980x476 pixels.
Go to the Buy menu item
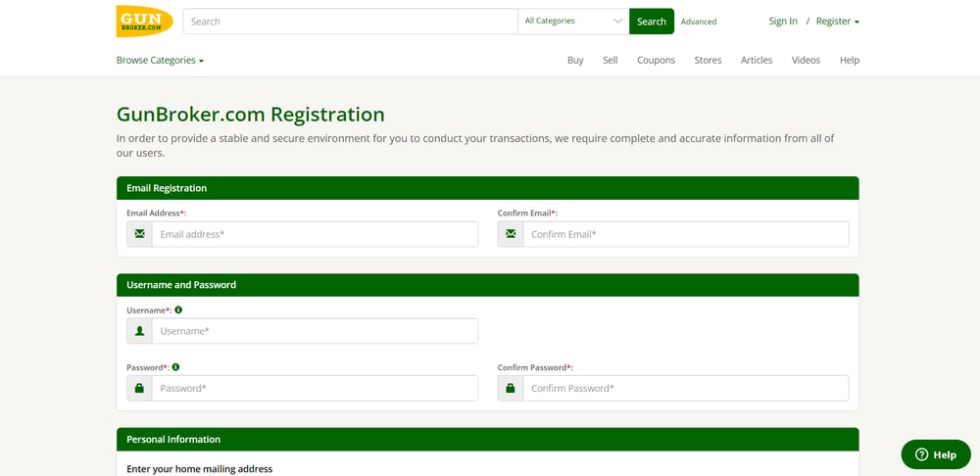575,61
